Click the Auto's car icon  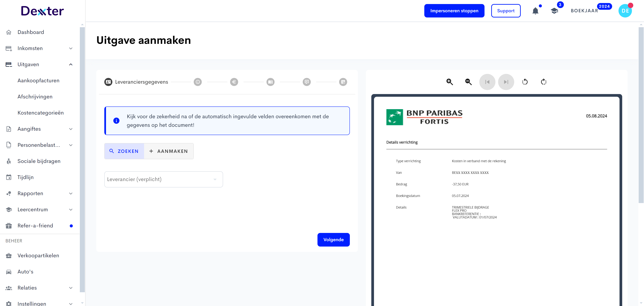click(x=9, y=272)
